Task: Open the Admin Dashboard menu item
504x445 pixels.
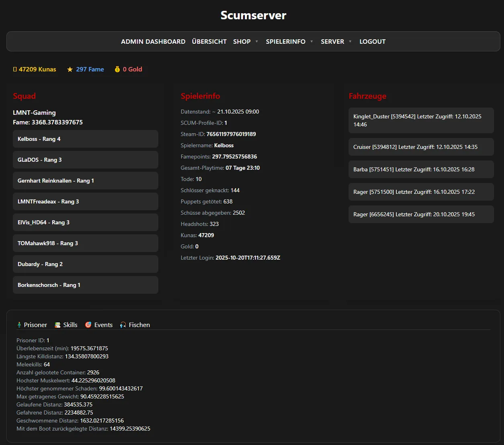Action: [x=153, y=42]
